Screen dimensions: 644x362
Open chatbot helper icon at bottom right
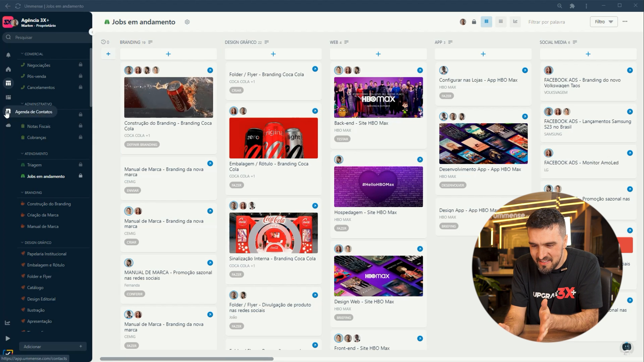(x=627, y=347)
